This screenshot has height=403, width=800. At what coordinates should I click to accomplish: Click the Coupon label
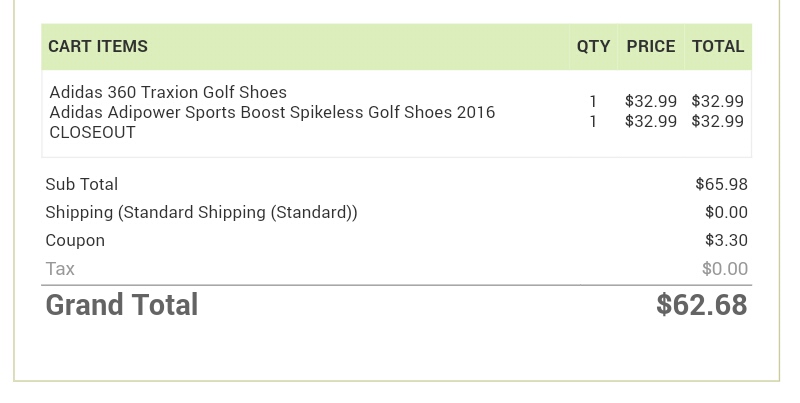point(75,240)
